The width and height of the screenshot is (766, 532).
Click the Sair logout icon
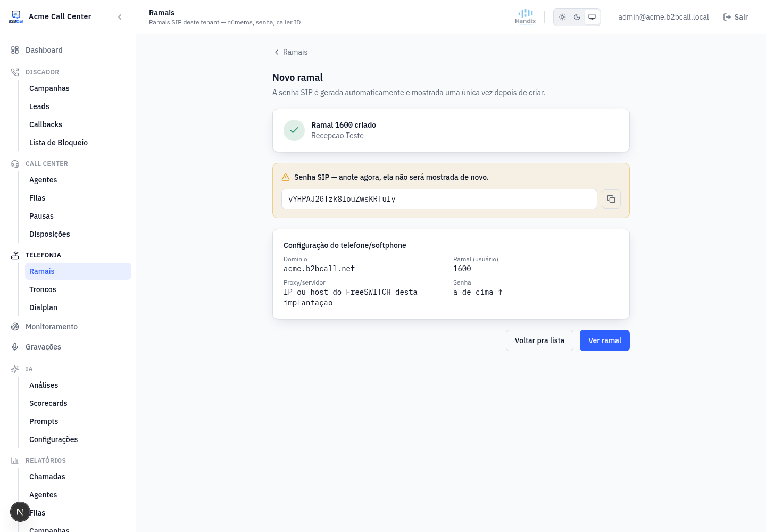727,17
